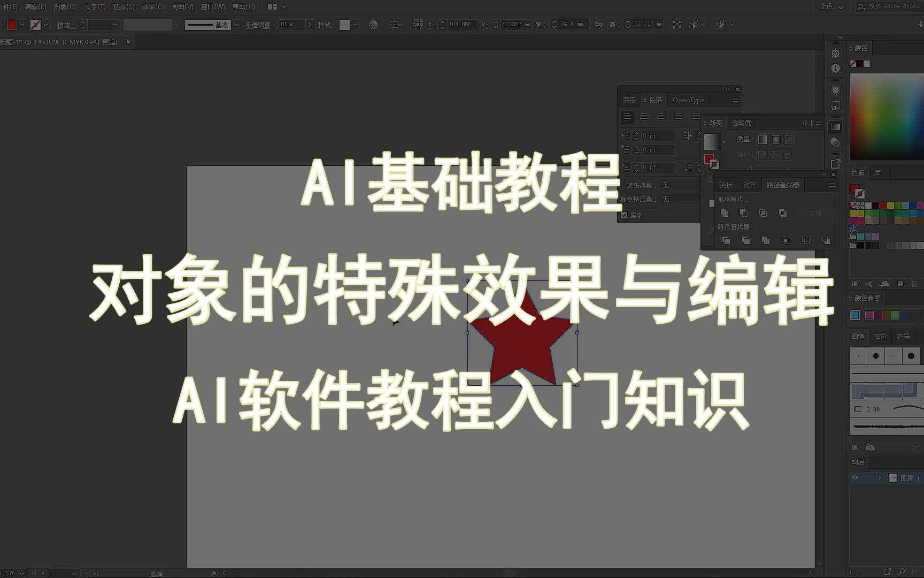Select the Minus Front shape mode icon
The image size is (924, 578).
tap(744, 213)
